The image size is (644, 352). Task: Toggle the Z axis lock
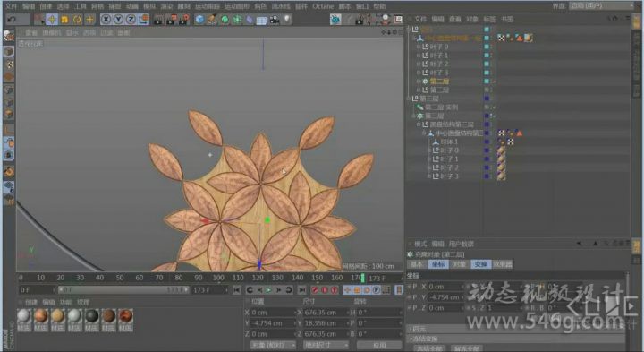click(131, 20)
